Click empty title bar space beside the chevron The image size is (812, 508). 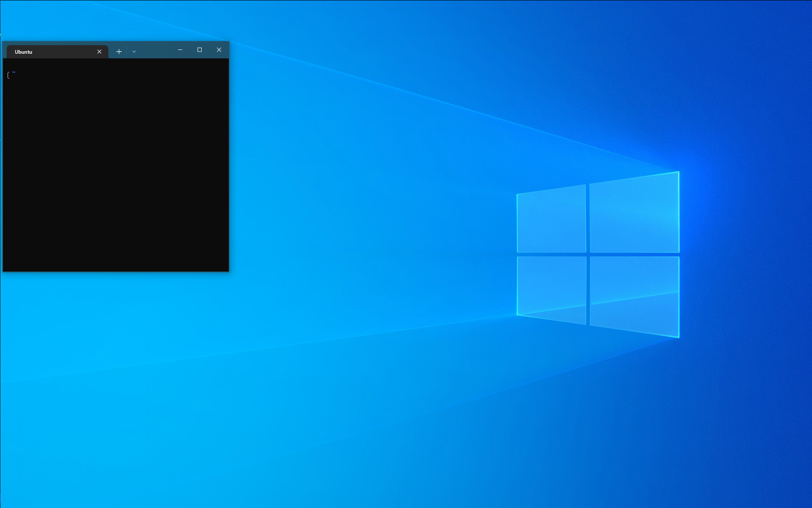156,50
